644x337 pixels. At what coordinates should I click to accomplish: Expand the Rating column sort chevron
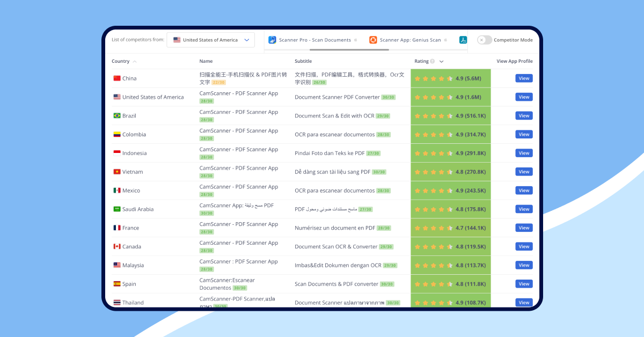pyautogui.click(x=441, y=61)
